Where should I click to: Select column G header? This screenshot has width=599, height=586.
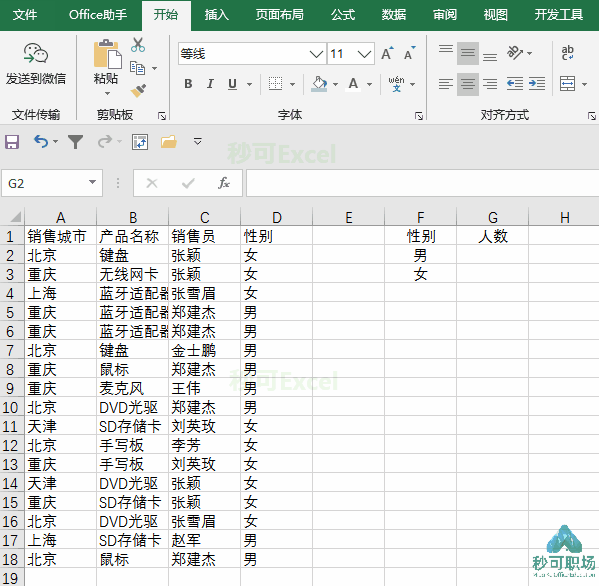(x=492, y=218)
